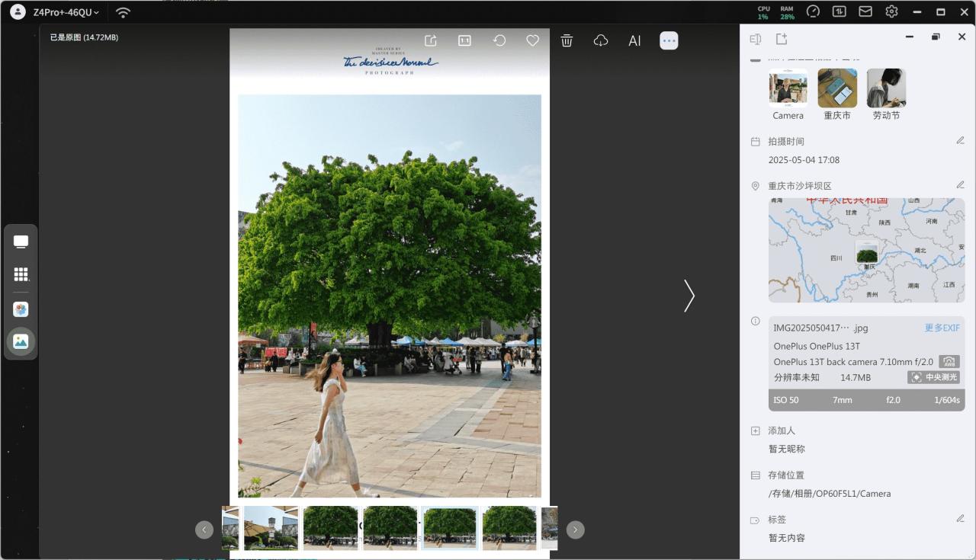
Task: Click the 中央测光 metering badge
Action: point(933,377)
